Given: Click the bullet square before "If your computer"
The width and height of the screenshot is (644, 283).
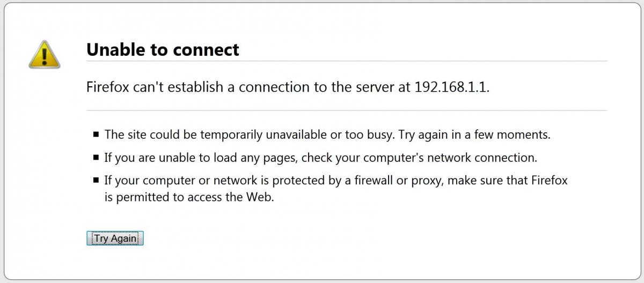Looking at the screenshot, I should click(x=96, y=181).
